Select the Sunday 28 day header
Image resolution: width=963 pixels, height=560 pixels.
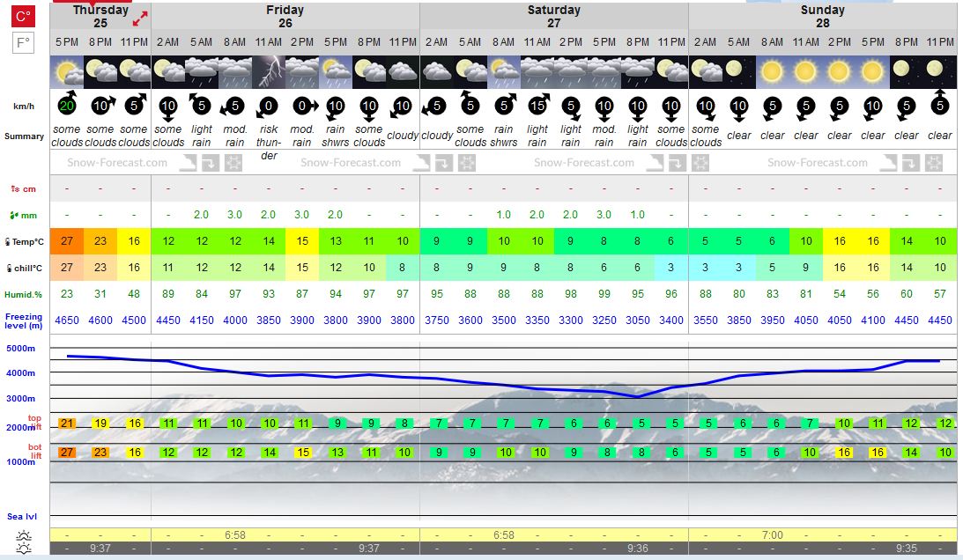point(822,17)
